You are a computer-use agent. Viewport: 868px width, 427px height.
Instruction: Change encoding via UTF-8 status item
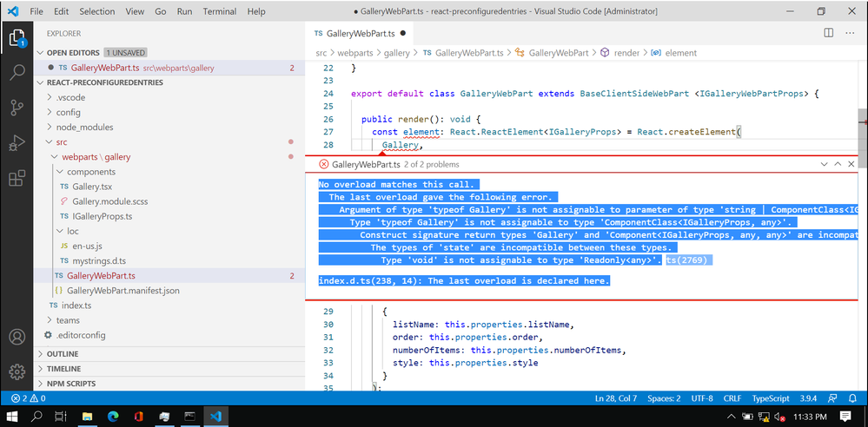[x=702, y=398]
